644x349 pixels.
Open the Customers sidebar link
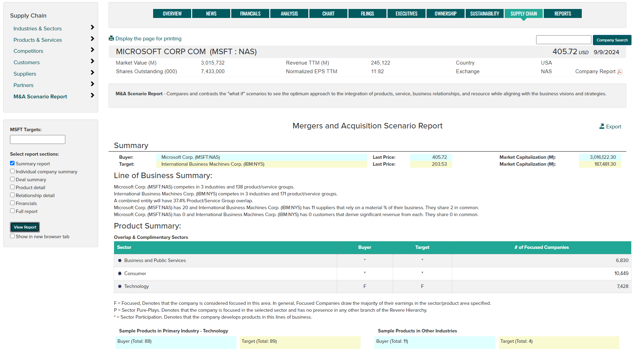27,62
